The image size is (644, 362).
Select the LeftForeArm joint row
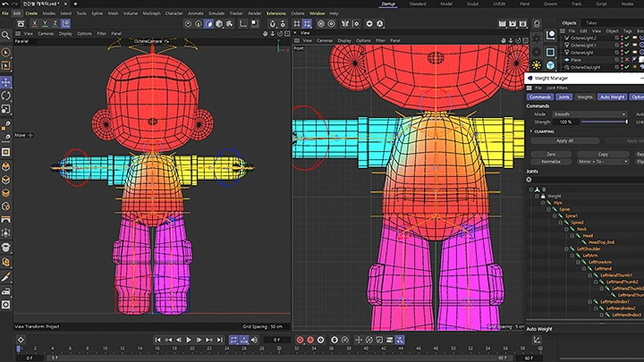pyautogui.click(x=599, y=262)
